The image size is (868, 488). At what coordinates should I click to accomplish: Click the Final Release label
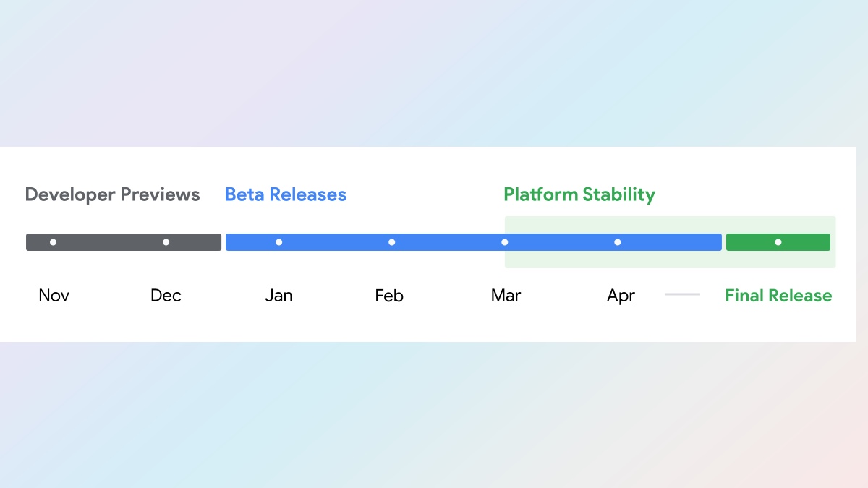click(778, 296)
